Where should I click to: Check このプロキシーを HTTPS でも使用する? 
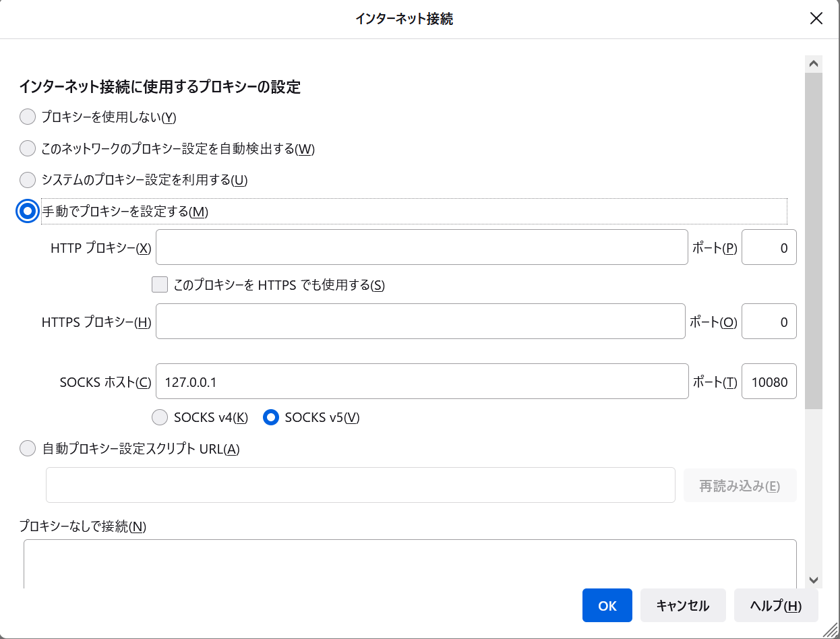point(160,284)
